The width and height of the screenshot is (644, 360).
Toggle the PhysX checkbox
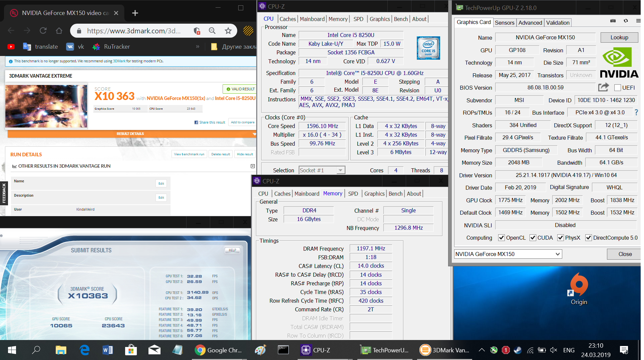tap(561, 238)
